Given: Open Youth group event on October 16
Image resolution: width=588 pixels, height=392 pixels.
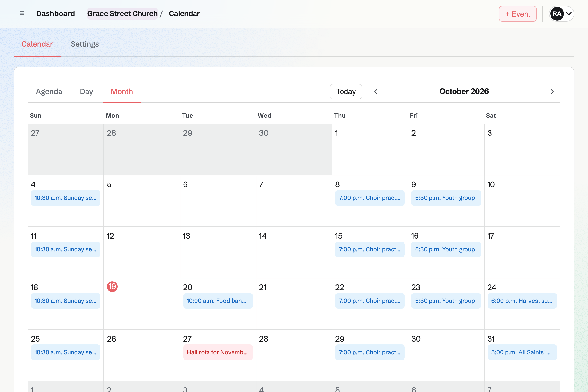Looking at the screenshot, I should (446, 249).
